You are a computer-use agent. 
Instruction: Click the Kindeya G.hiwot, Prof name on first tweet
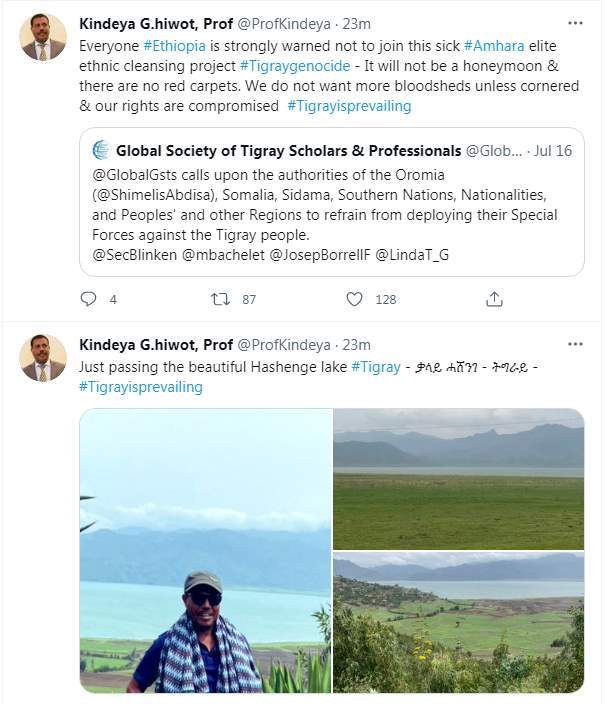tap(155, 23)
